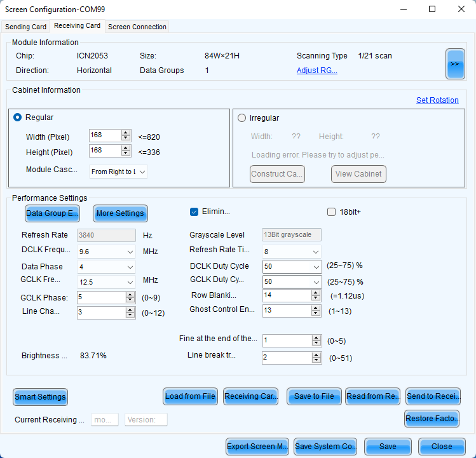Switch to the Sending Card tab

point(25,27)
